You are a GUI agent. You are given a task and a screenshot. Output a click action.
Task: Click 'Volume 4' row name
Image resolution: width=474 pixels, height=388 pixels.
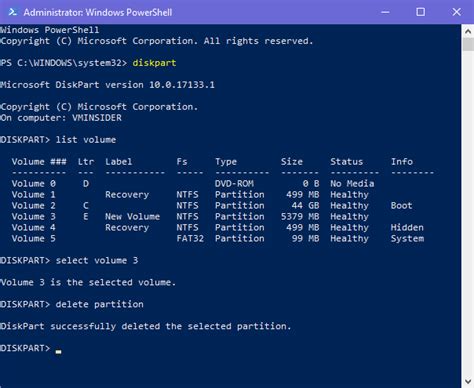34,228
